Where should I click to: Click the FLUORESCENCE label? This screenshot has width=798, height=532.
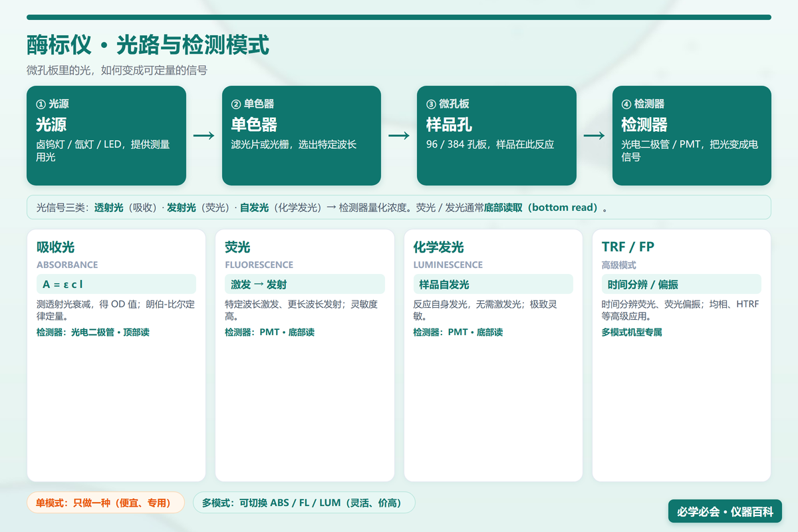[x=259, y=265]
